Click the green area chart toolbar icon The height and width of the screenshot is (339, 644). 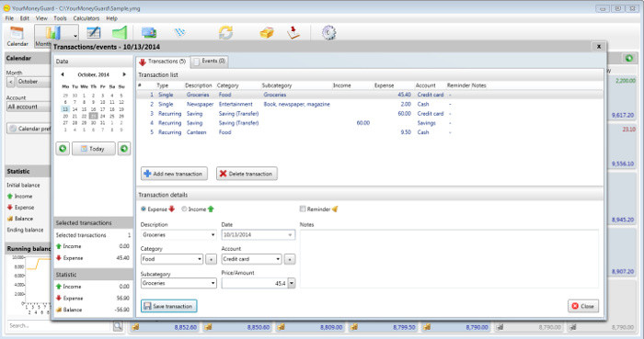tap(119, 33)
